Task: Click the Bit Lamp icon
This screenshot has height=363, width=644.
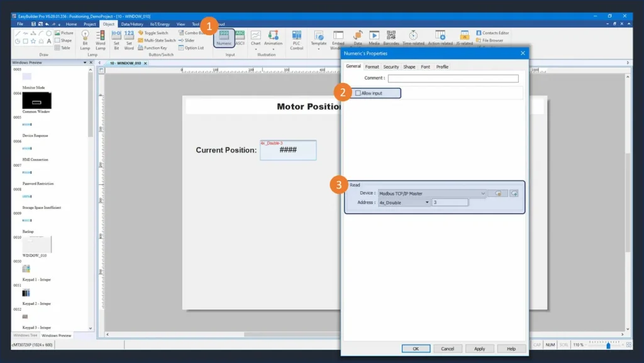Action: point(85,39)
